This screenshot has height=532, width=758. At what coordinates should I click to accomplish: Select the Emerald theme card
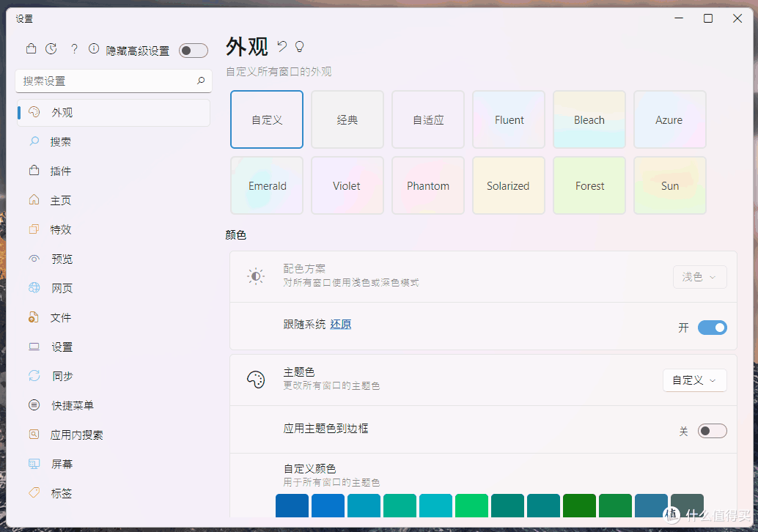pyautogui.click(x=267, y=185)
